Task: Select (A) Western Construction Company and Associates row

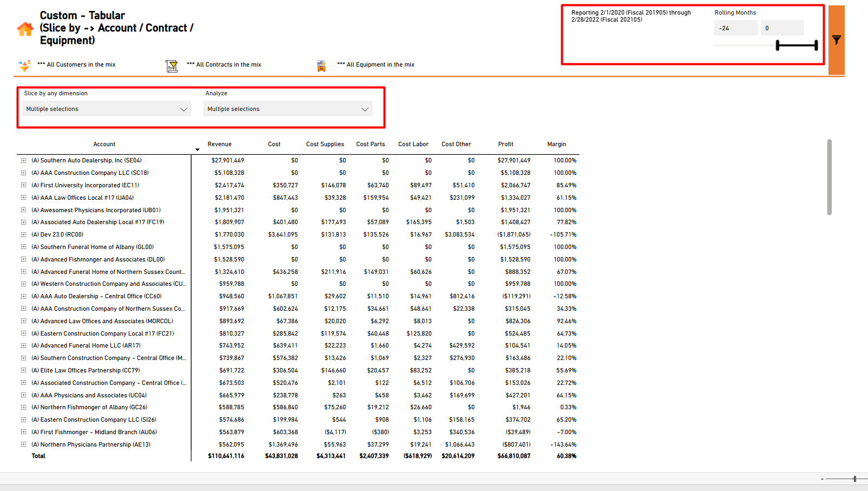Action: [109, 284]
